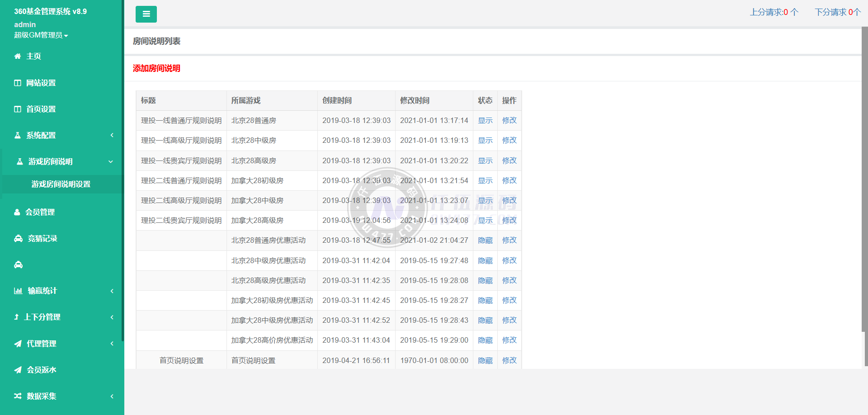
Task: Toggle 隐藏 status for 首页说明设置 row
Action: pos(485,361)
